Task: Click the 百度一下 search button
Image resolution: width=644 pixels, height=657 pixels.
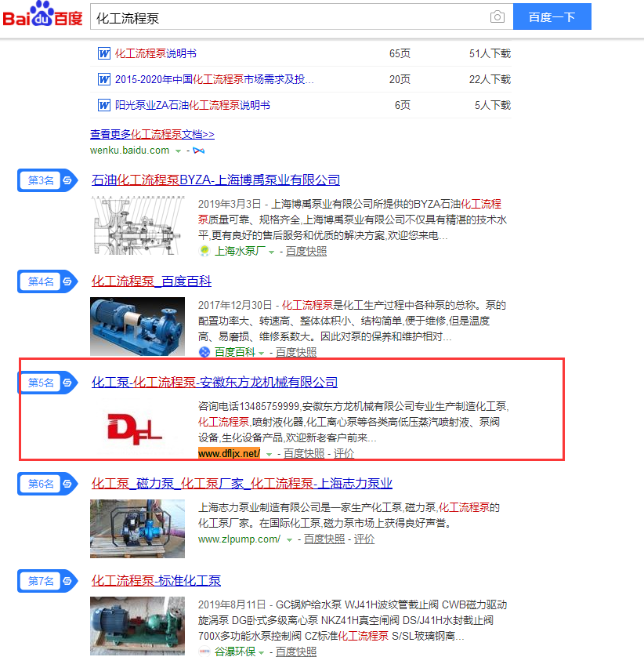Action: click(x=552, y=16)
